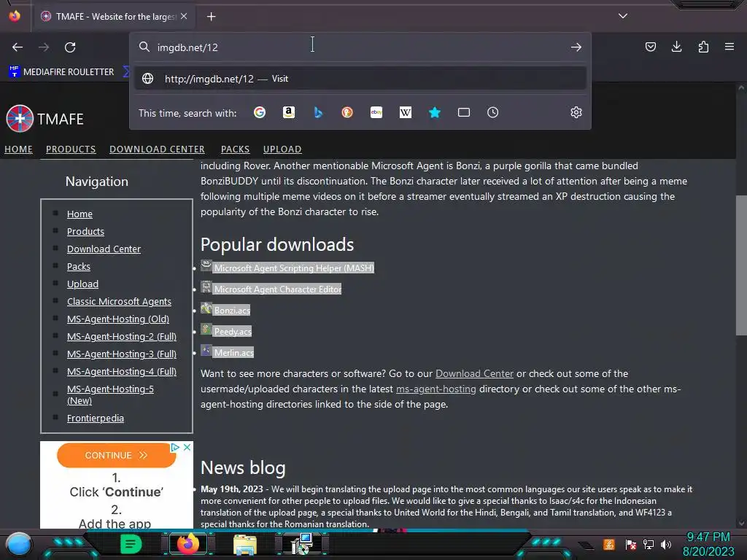747x560 pixels.
Task: Search in history clock icon
Action: point(492,112)
